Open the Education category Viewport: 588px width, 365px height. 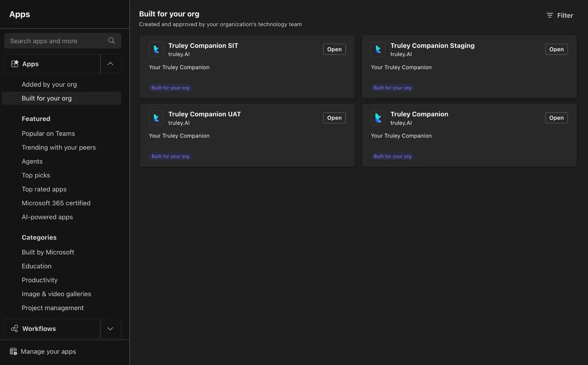coord(36,266)
